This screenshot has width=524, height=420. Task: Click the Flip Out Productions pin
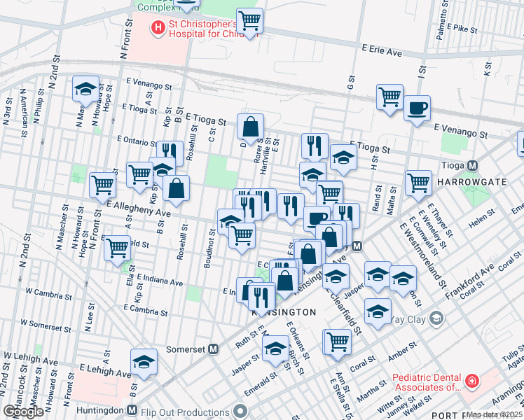242,409
